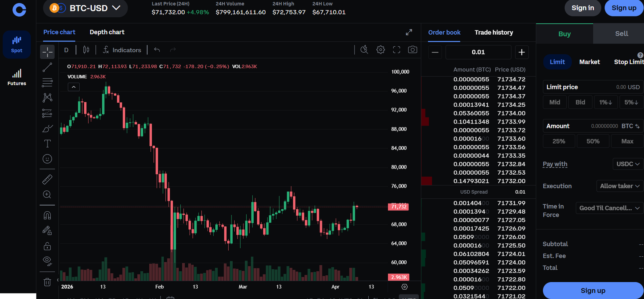
Task: Select the Buy tab
Action: (565, 34)
